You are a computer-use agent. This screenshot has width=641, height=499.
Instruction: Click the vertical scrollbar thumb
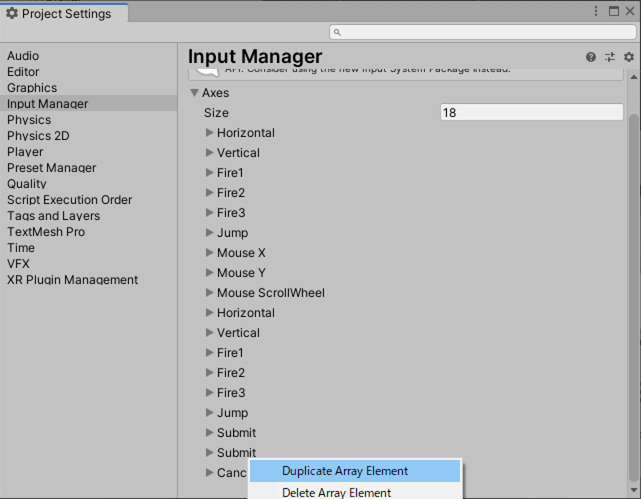click(634, 298)
